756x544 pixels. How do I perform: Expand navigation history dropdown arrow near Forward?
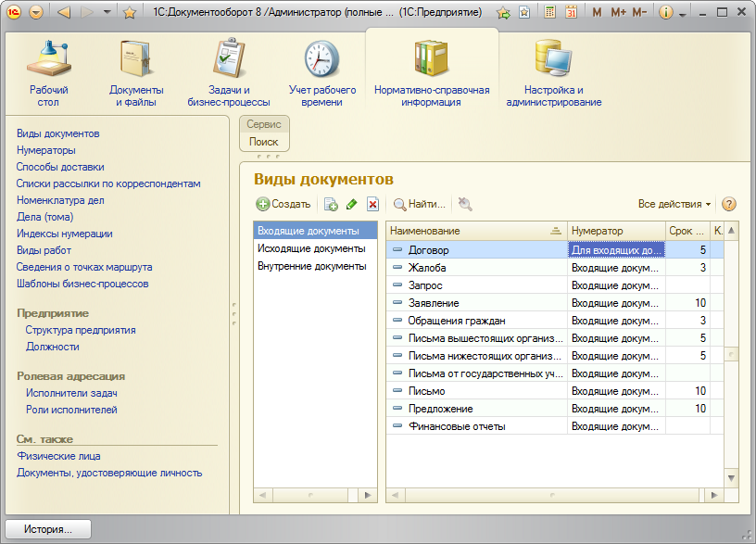coord(108,13)
